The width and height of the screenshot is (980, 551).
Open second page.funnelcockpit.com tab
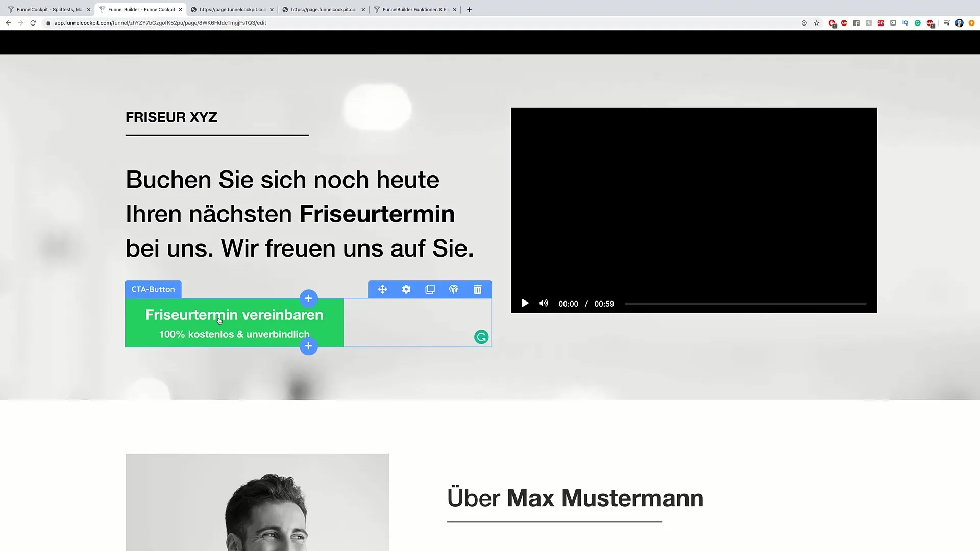tap(324, 9)
